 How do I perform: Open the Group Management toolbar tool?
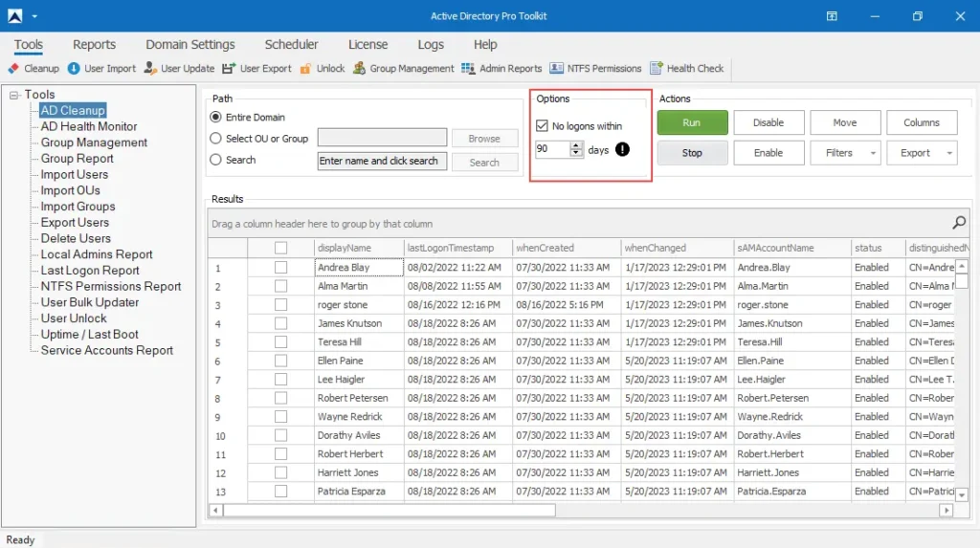(403, 69)
